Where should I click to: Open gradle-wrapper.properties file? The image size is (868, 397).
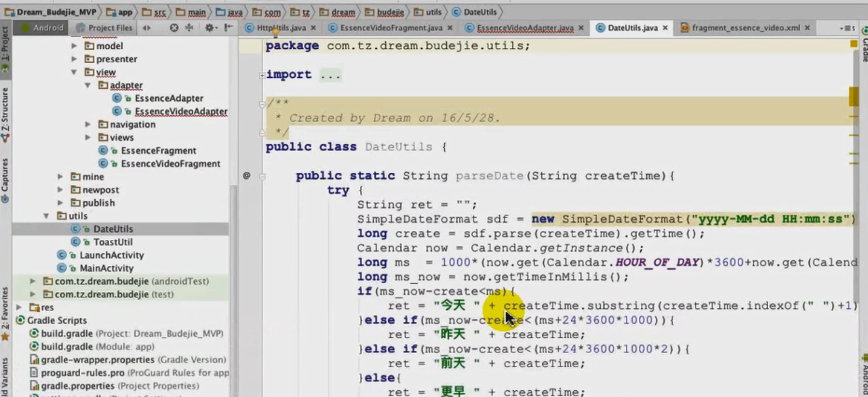128,359
